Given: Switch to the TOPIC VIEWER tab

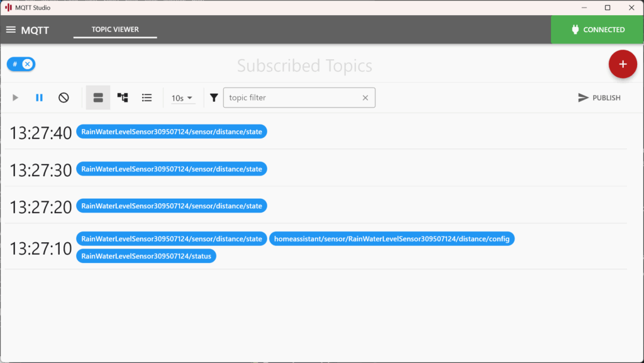Looking at the screenshot, I should click(x=115, y=30).
